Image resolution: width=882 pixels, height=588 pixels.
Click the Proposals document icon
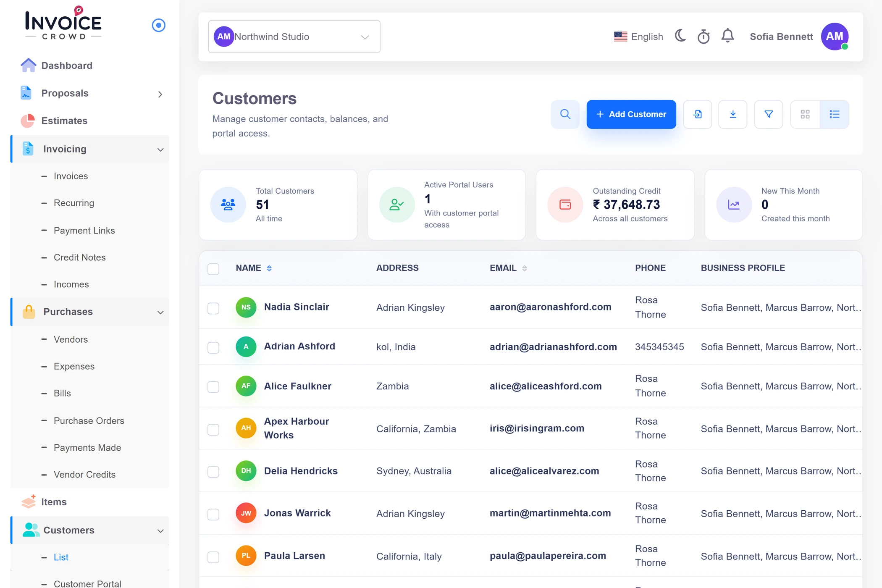(x=26, y=93)
